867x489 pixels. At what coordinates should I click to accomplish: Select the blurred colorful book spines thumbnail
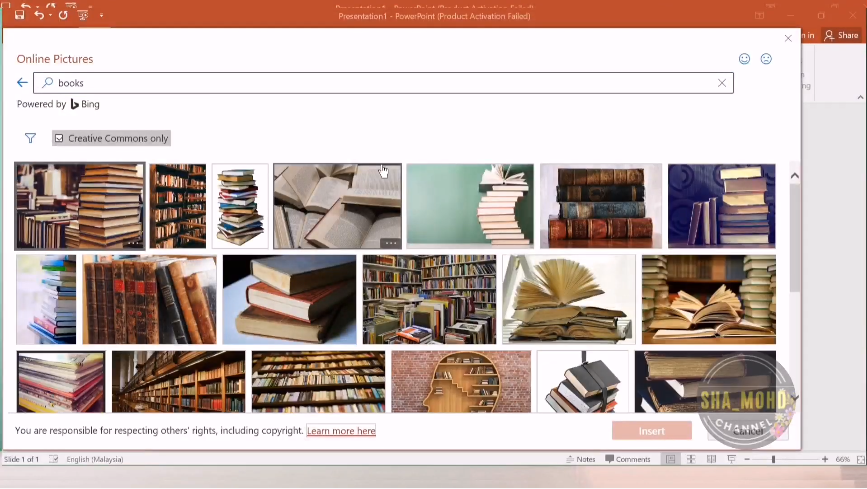(x=46, y=299)
